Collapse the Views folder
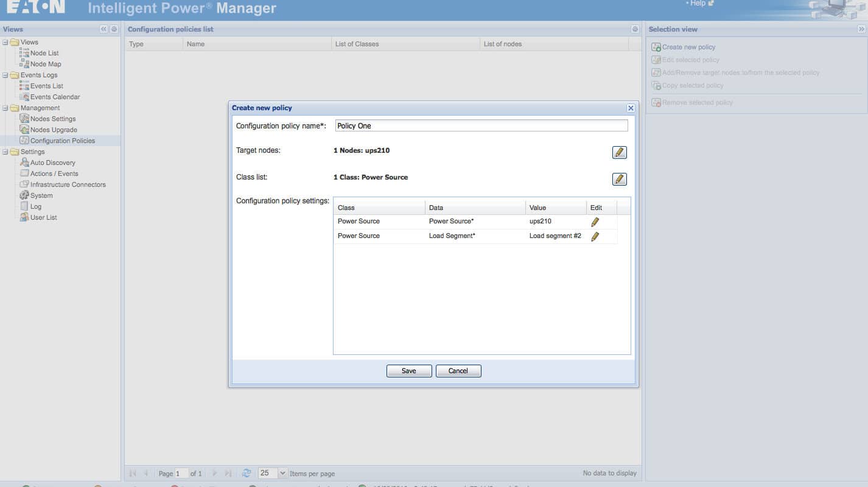 tap(5, 42)
